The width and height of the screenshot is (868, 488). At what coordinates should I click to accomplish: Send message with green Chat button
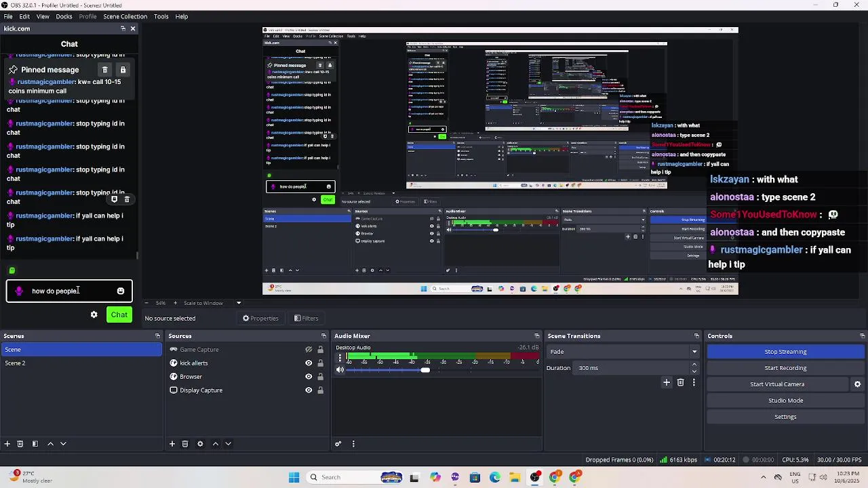point(119,314)
